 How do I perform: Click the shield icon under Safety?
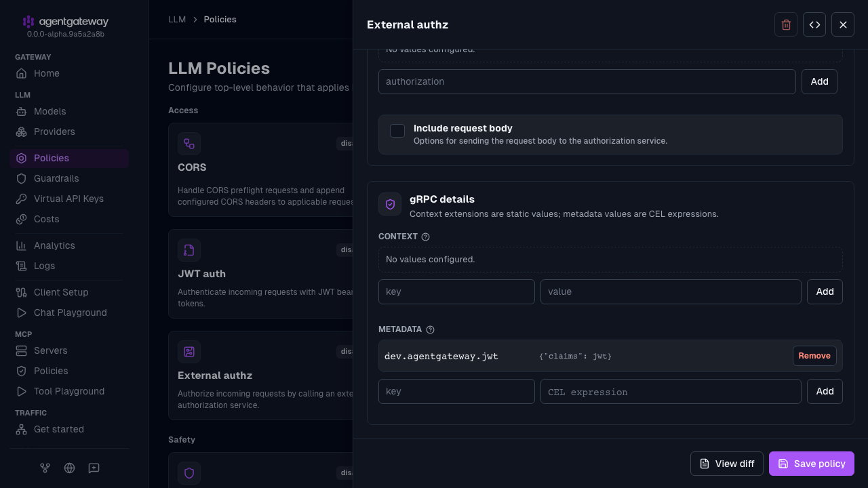[x=189, y=473]
